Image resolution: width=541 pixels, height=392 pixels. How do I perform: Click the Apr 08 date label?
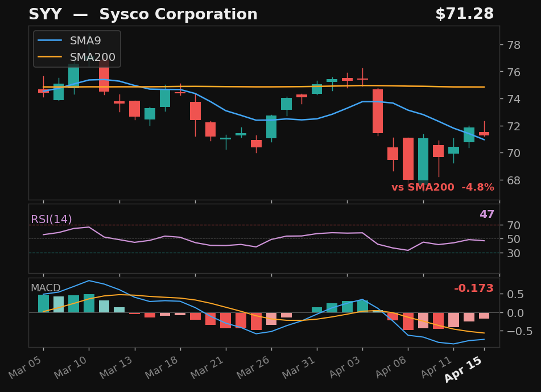pyautogui.click(x=390, y=368)
